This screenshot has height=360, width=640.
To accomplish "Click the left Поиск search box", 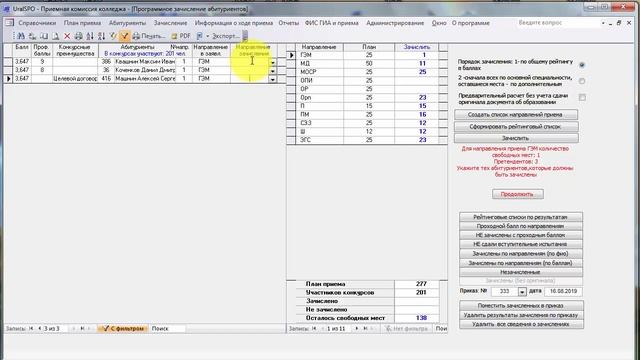I will [x=167, y=328].
